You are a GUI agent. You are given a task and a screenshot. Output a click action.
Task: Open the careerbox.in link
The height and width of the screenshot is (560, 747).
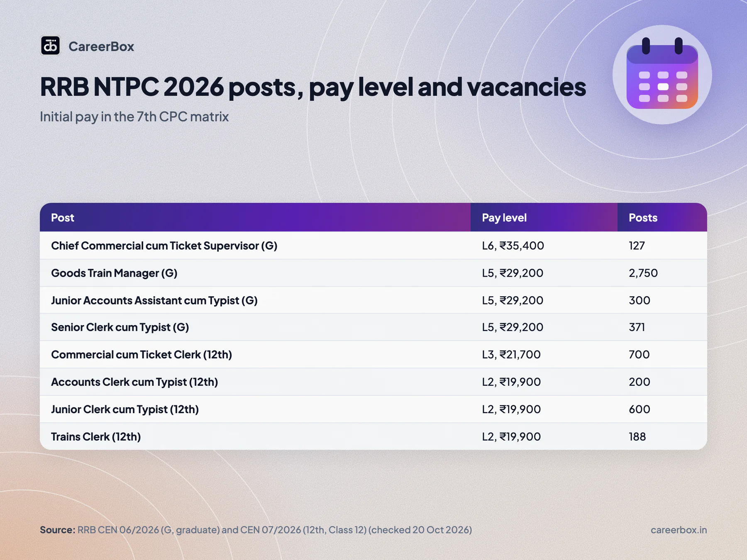pyautogui.click(x=679, y=530)
